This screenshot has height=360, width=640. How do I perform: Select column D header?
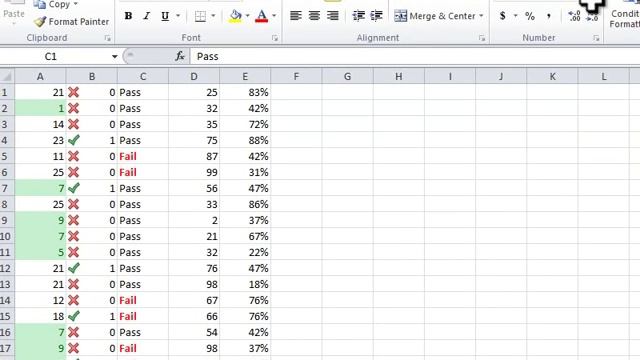[194, 76]
